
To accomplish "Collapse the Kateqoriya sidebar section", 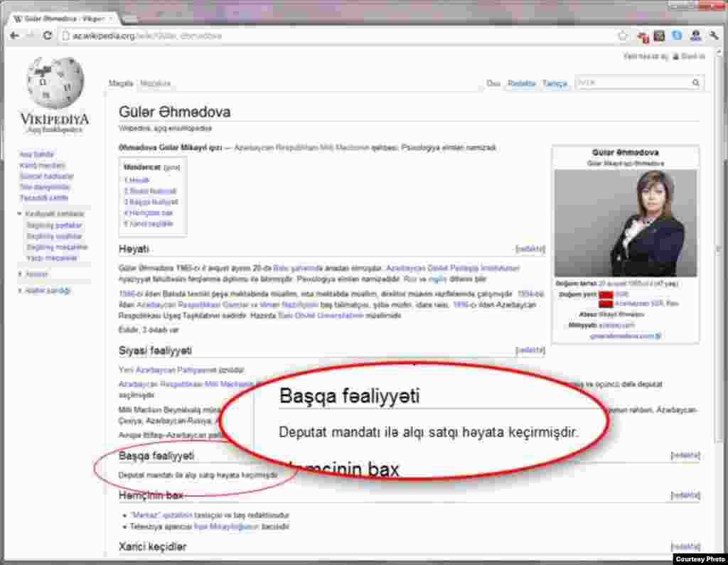I will click(20, 214).
